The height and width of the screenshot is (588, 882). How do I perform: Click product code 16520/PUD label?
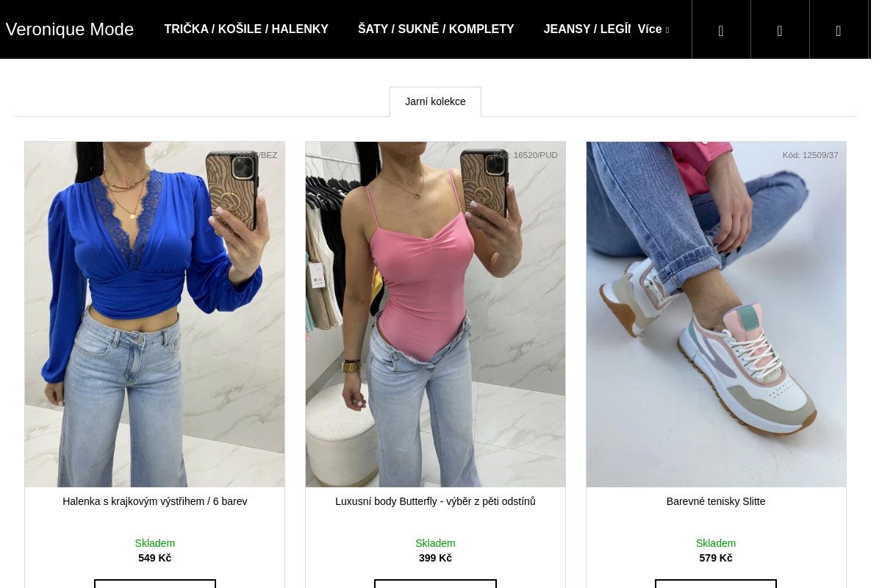click(x=526, y=155)
